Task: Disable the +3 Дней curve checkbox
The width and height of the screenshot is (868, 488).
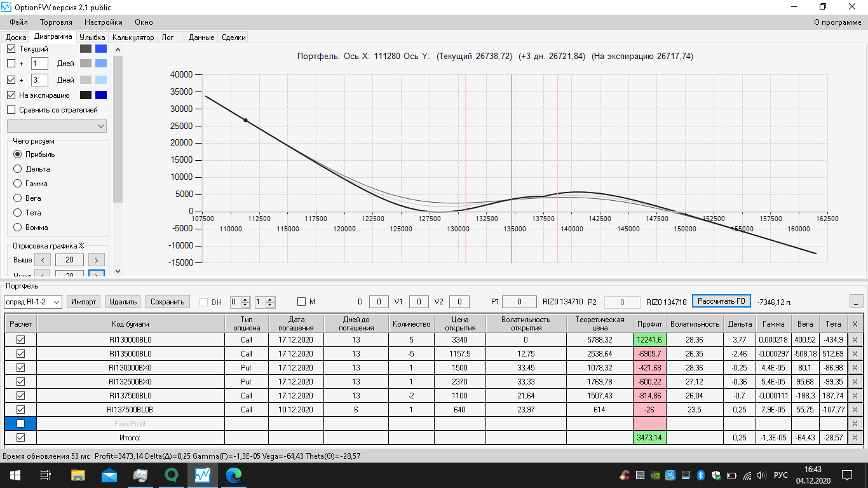Action: click(11, 80)
